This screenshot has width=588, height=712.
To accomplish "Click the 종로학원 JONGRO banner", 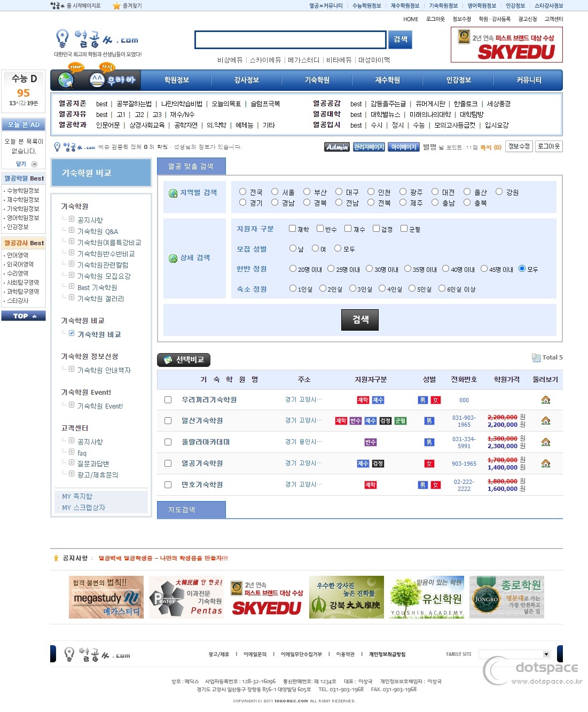I will [x=506, y=597].
